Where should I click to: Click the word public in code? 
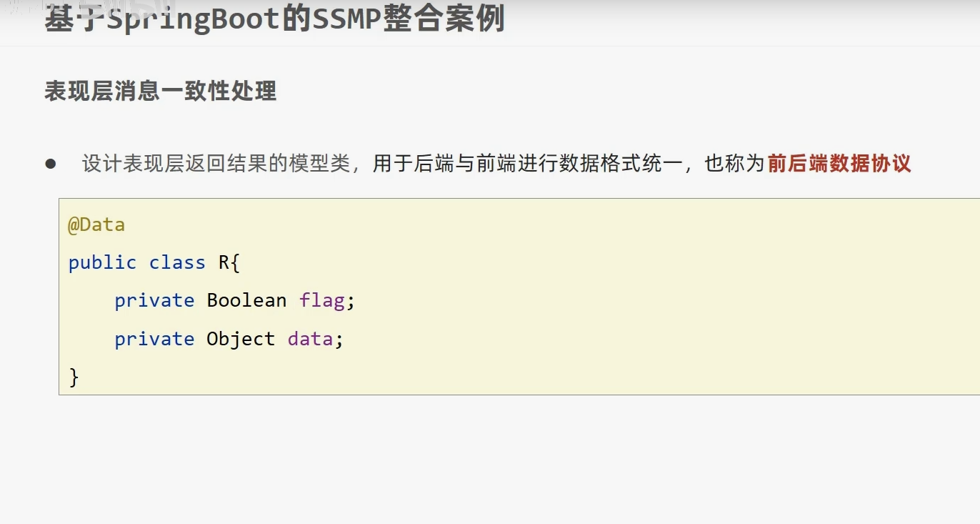point(102,262)
